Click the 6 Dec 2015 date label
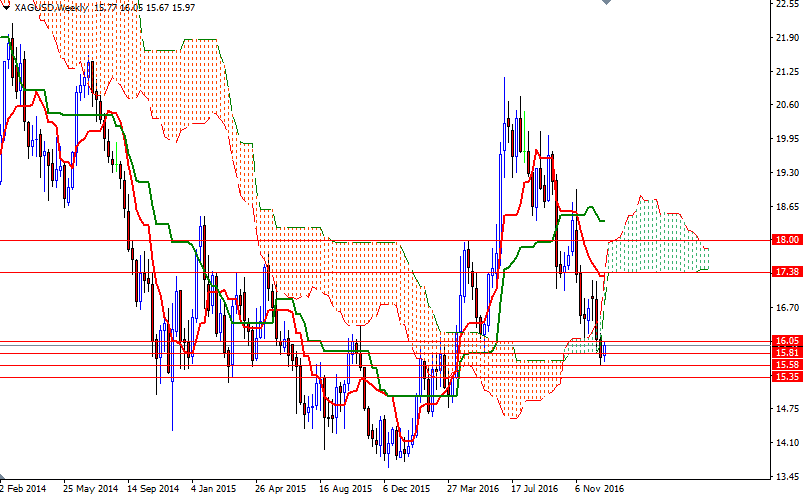Image resolution: width=804 pixels, height=495 pixels. [406, 488]
